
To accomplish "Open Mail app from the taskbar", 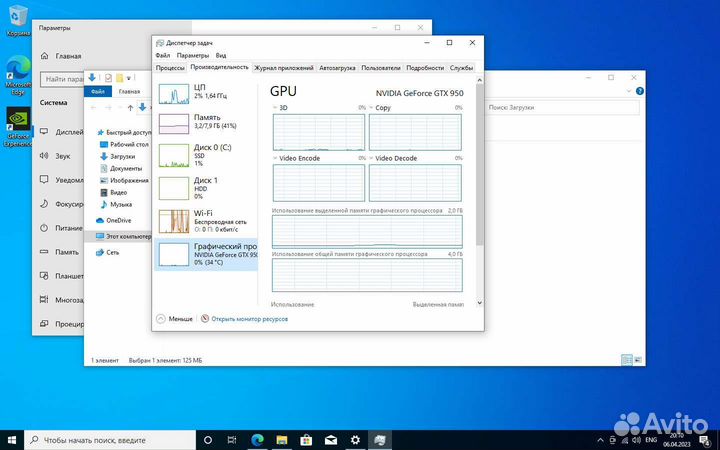I will [x=331, y=440].
